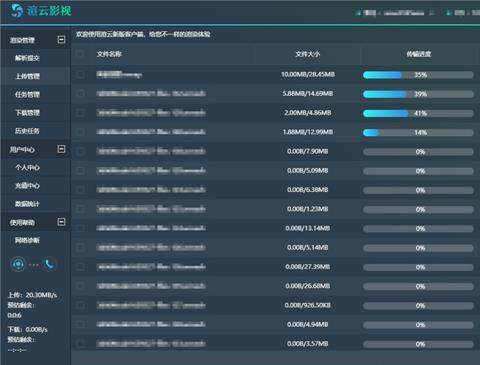Click the second green icon in header
The height and width of the screenshot is (365, 480).
coord(449,13)
